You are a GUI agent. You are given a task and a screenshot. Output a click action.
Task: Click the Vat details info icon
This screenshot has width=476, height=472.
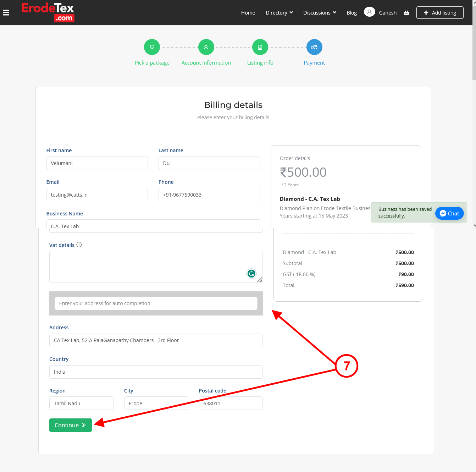[79, 245]
